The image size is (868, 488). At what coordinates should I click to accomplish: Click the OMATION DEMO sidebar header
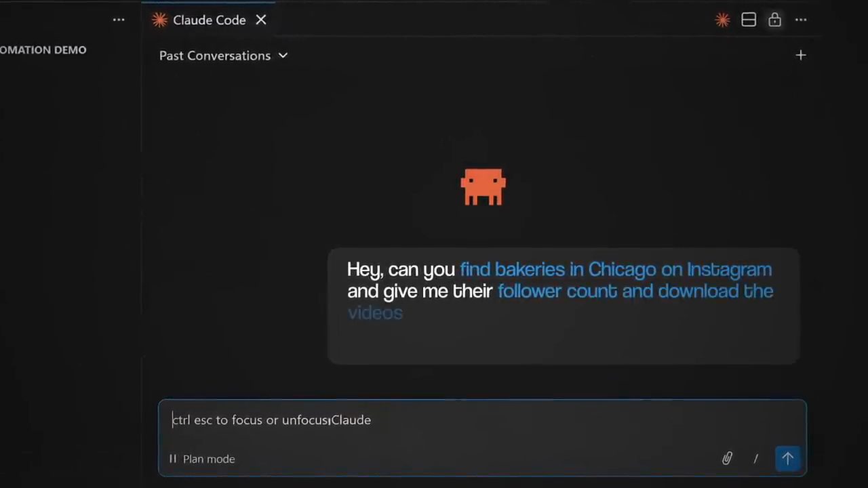43,50
